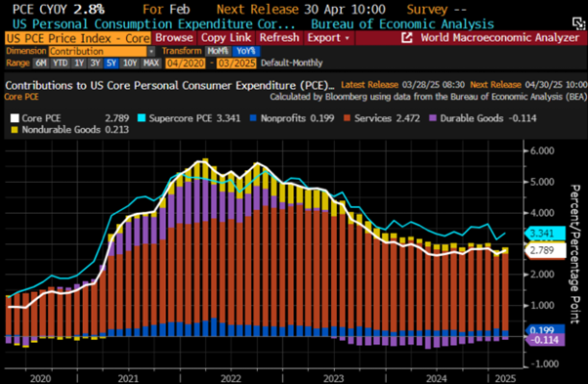Click Next Release 30 Apr 10:00 header
This screenshot has height=384, width=588.
coord(301,9)
